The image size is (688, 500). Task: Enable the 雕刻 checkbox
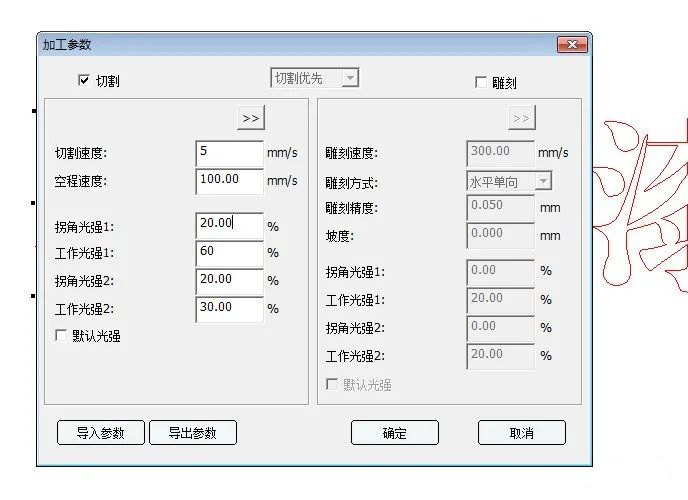tap(481, 83)
